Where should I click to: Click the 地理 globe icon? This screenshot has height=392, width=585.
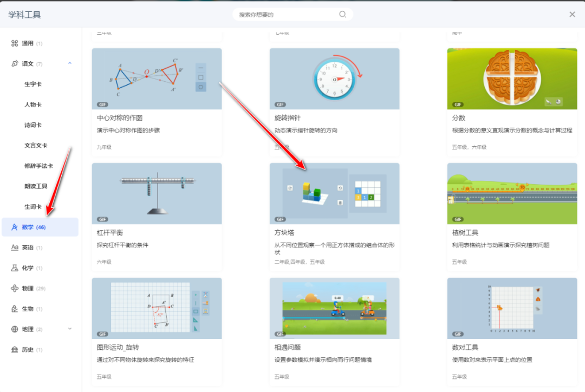[x=14, y=329]
